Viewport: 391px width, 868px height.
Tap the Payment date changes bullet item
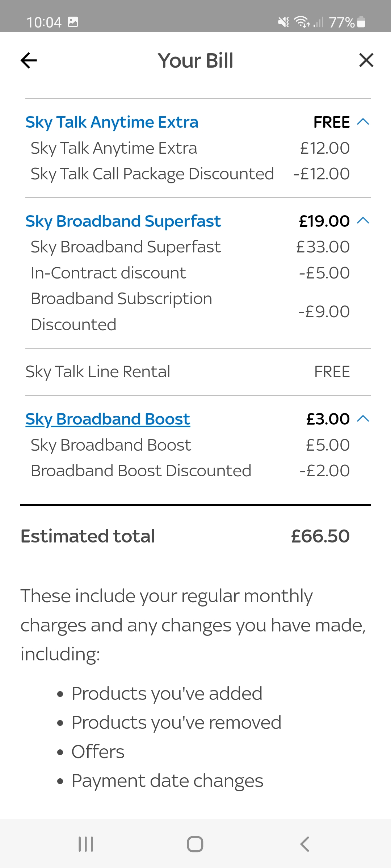point(167,780)
